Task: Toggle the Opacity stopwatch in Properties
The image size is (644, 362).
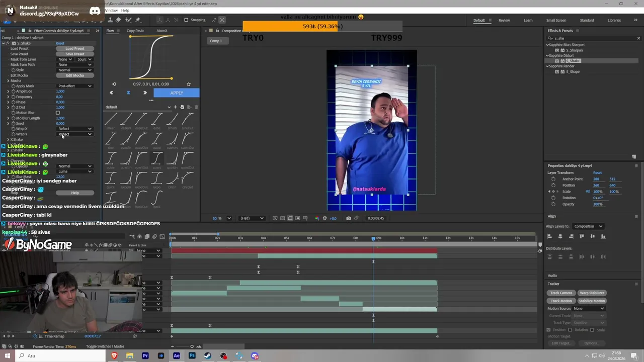Action: 553,204
